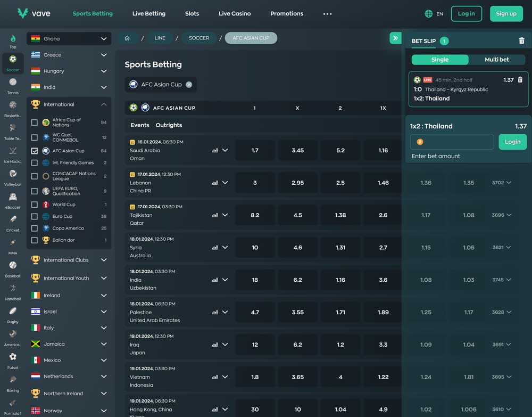The height and width of the screenshot is (417, 532).
Task: Open statistics icon for Lebanon–China PR
Action: point(215,182)
